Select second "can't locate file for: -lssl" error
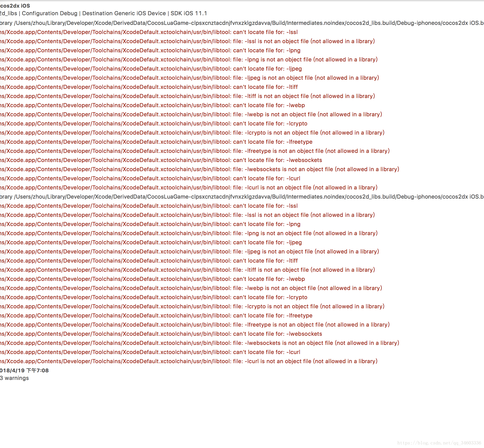Viewport: 484px width, 448px height. (x=149, y=206)
